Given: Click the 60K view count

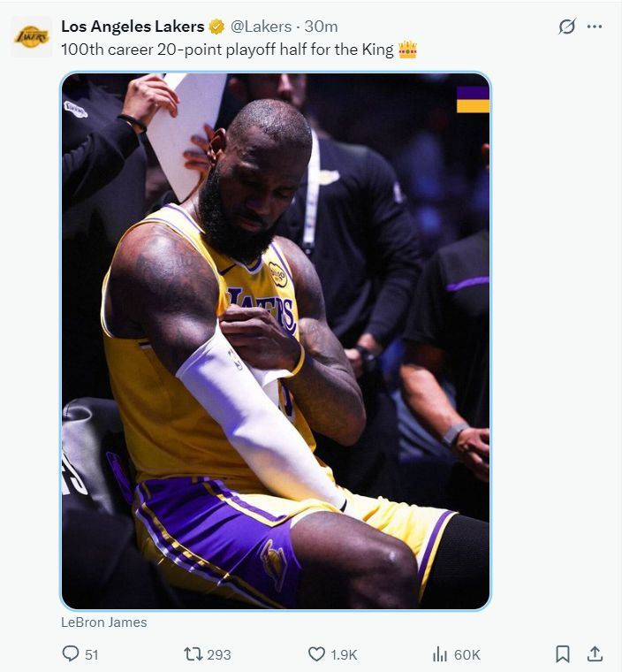Looking at the screenshot, I should (467, 654).
